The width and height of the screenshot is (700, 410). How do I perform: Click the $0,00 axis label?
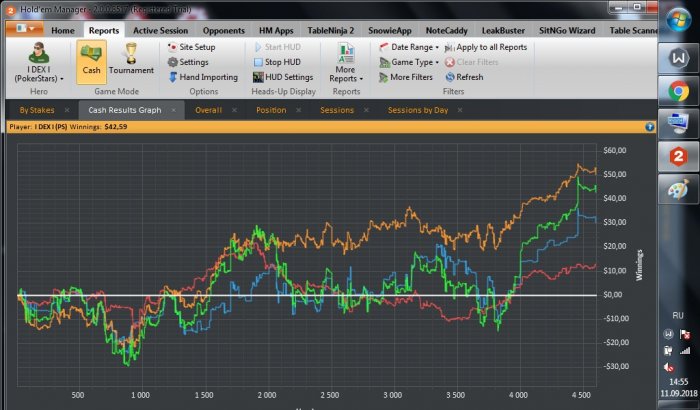pyautogui.click(x=613, y=295)
